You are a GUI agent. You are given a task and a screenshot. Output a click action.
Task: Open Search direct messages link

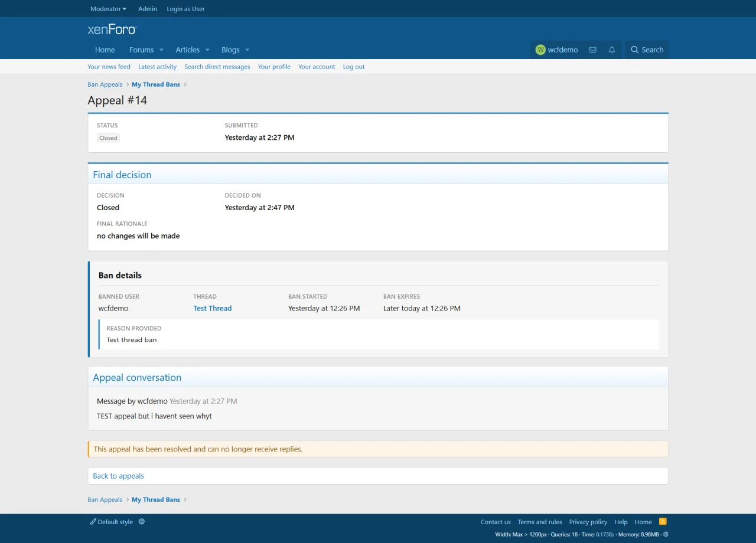click(x=217, y=67)
